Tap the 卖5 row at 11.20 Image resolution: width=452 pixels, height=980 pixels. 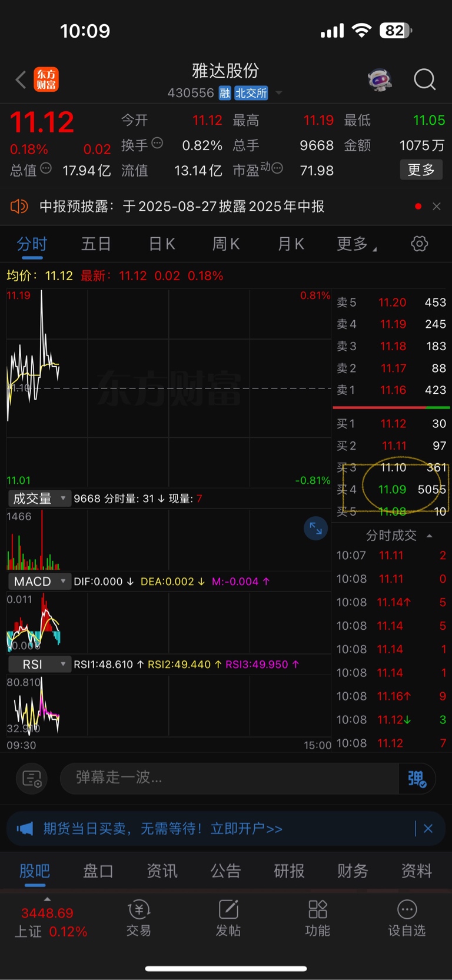(391, 303)
